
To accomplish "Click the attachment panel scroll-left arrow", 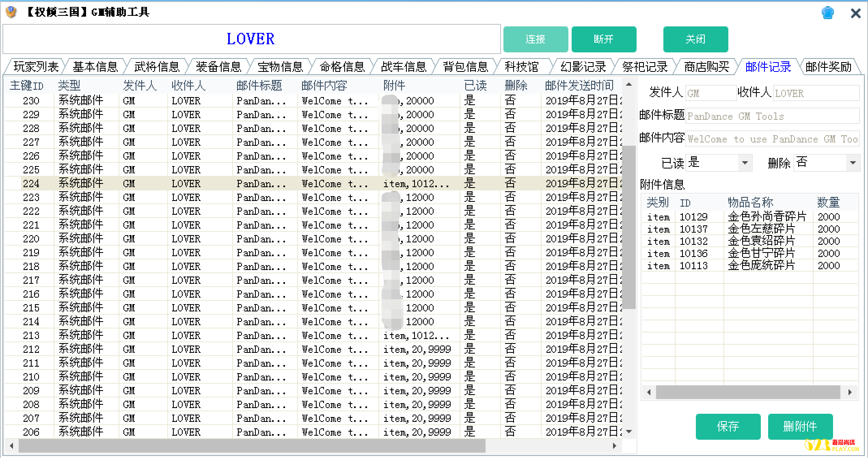I will click(x=649, y=392).
